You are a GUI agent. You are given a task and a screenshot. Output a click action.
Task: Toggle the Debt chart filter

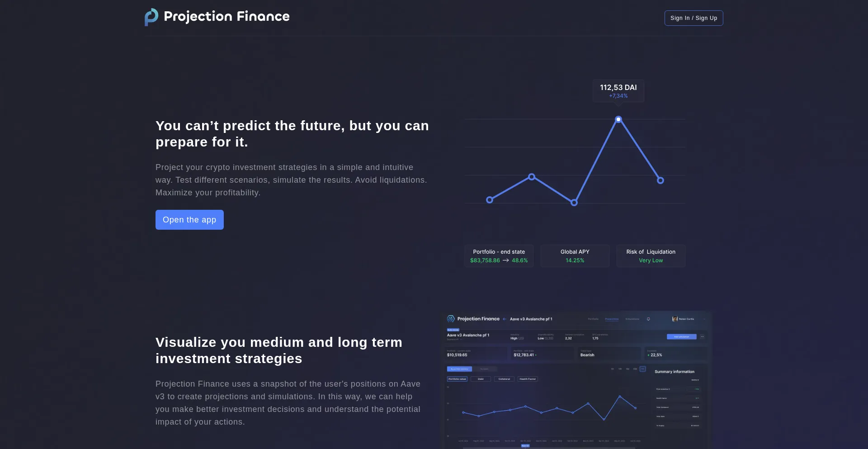pyautogui.click(x=481, y=379)
